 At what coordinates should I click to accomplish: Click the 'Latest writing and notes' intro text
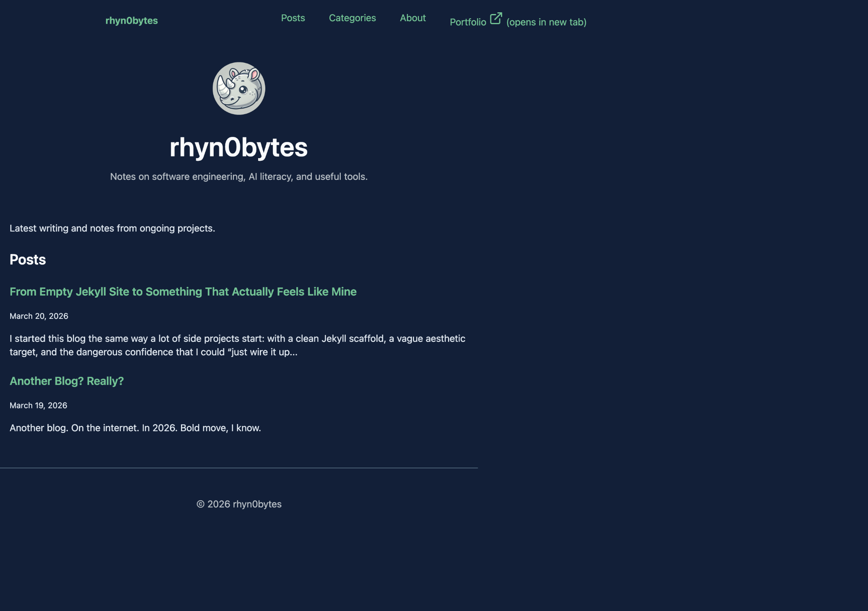[x=112, y=228]
